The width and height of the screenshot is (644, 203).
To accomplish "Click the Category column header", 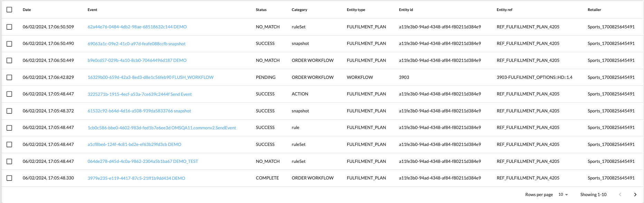I will (x=299, y=10).
